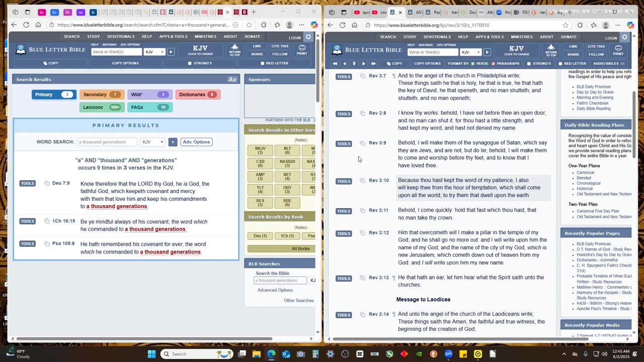Click word search field 'a thousand generations'
The height and width of the screenshot is (362, 644).
pyautogui.click(x=107, y=142)
